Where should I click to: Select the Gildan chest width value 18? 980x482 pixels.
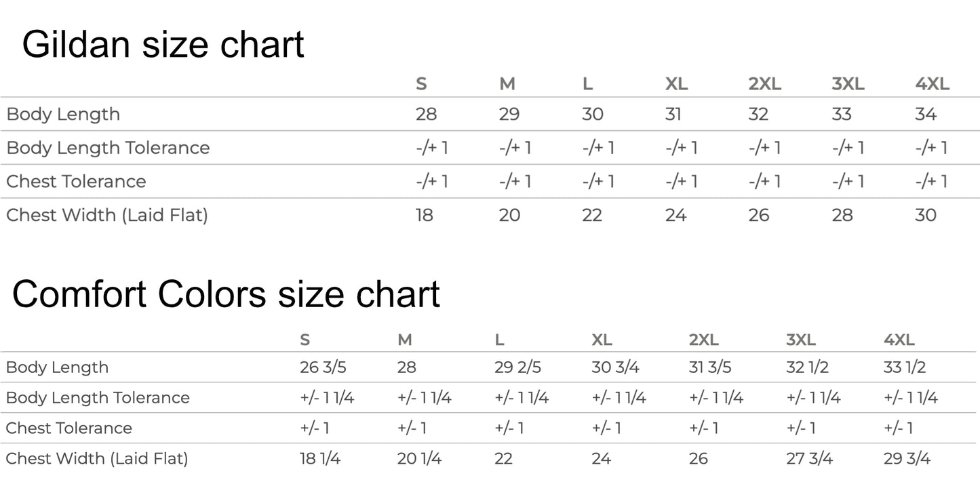[425, 215]
